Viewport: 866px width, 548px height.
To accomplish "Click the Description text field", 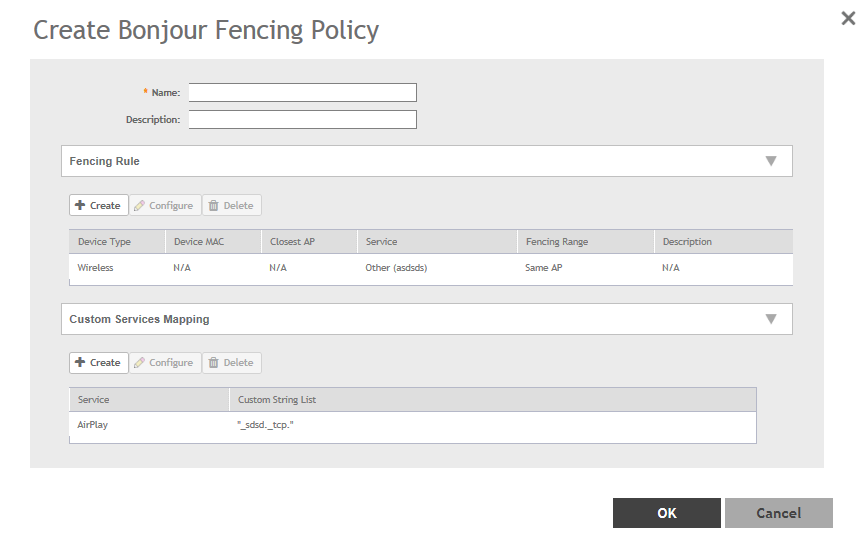I will [302, 120].
